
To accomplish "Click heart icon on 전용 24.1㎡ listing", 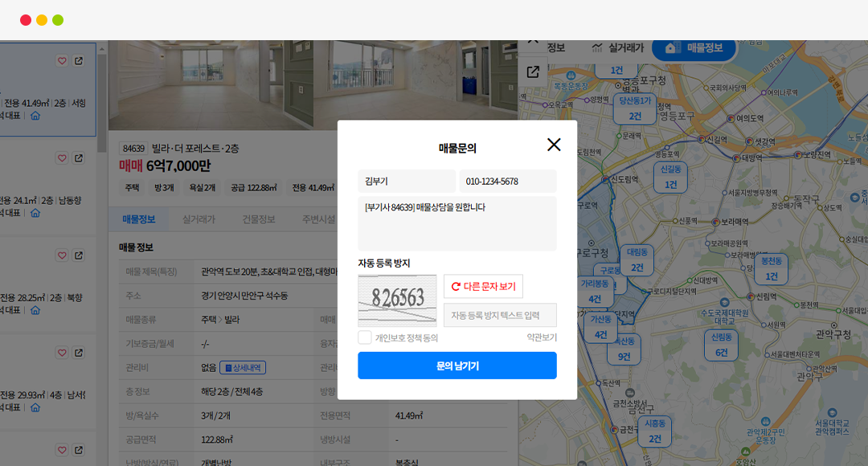I will pos(62,158).
